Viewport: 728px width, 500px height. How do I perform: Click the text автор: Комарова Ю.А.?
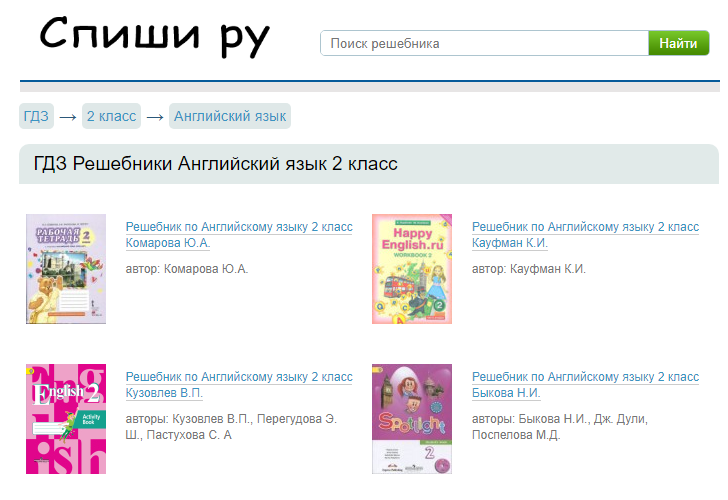coord(187,269)
